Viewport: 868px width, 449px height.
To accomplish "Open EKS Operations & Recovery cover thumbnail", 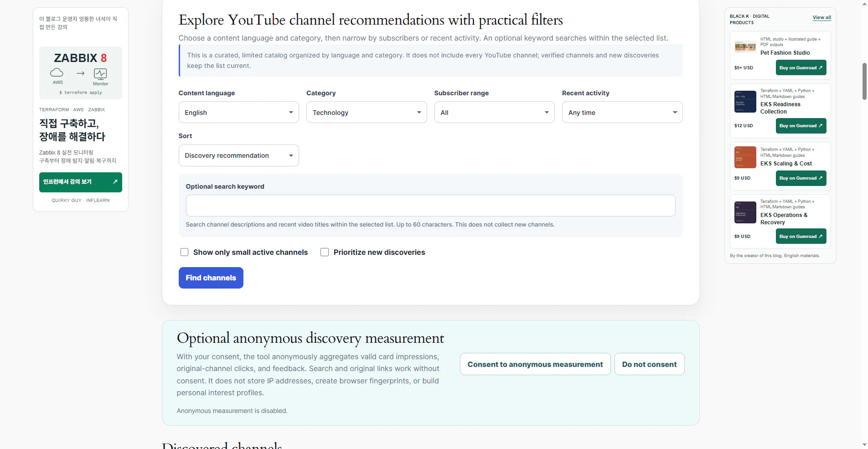I will [745, 212].
